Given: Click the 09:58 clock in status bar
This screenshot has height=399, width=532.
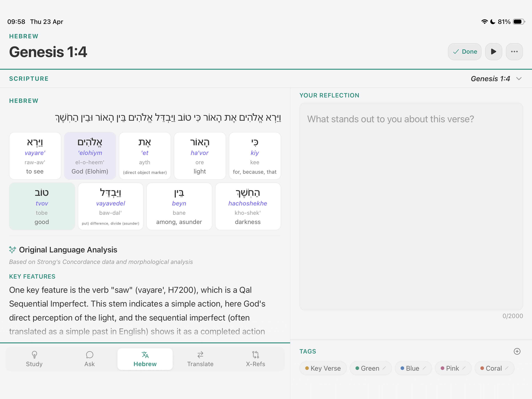Looking at the screenshot, I should tap(16, 22).
